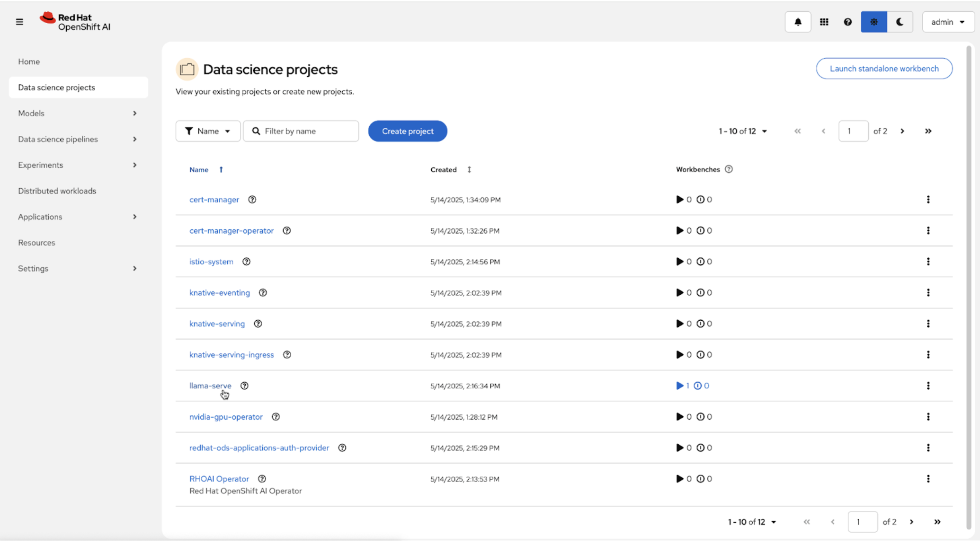980x543 pixels.
Task: Open the application launcher grid
Action: tap(824, 22)
